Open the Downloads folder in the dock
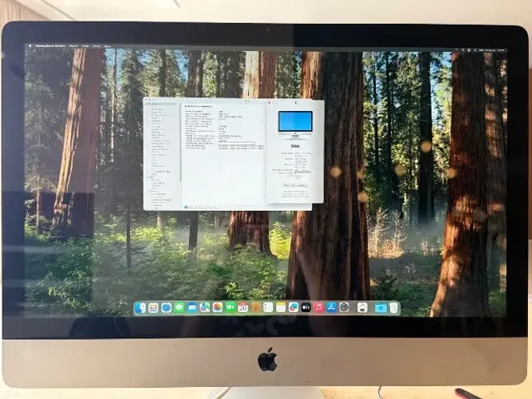Viewport: 532px width, 399px height. [380, 308]
